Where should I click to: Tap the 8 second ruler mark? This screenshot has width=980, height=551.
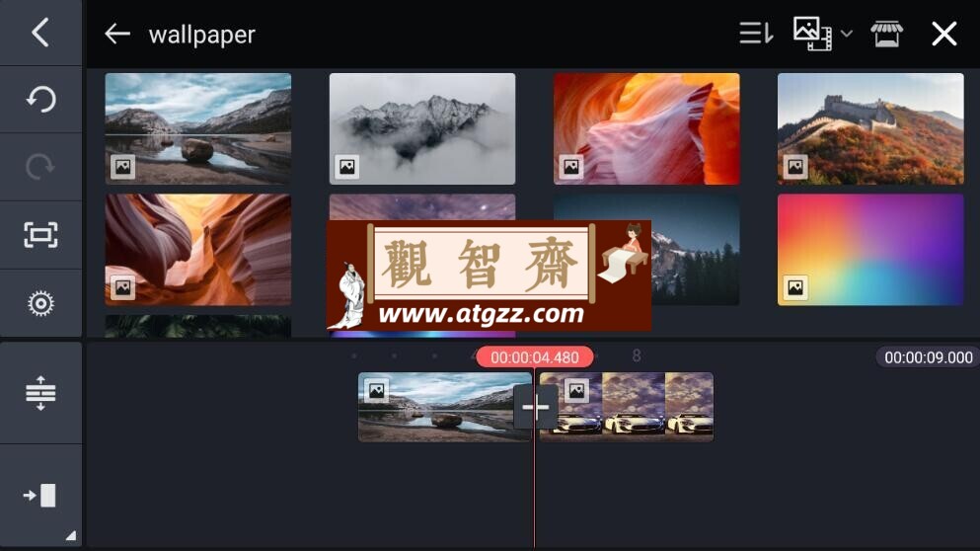point(637,355)
